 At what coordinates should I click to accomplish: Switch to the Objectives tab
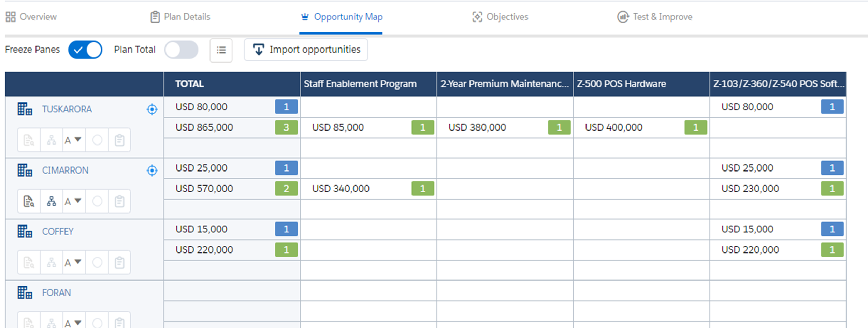(500, 17)
